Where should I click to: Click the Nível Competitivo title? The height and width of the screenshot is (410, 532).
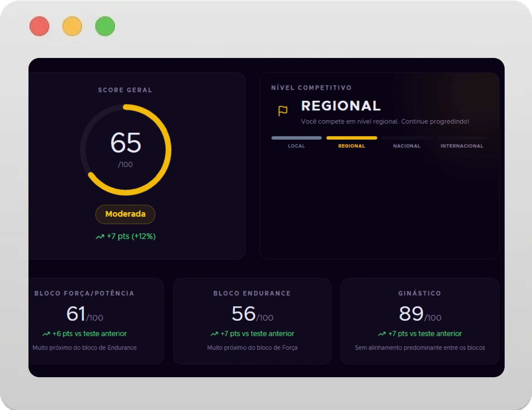(x=312, y=88)
